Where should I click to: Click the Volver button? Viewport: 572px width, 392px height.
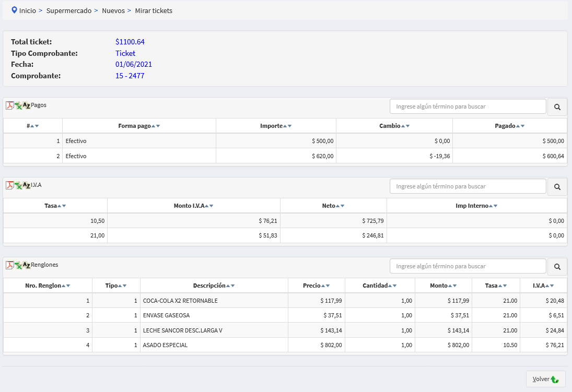coord(545,379)
